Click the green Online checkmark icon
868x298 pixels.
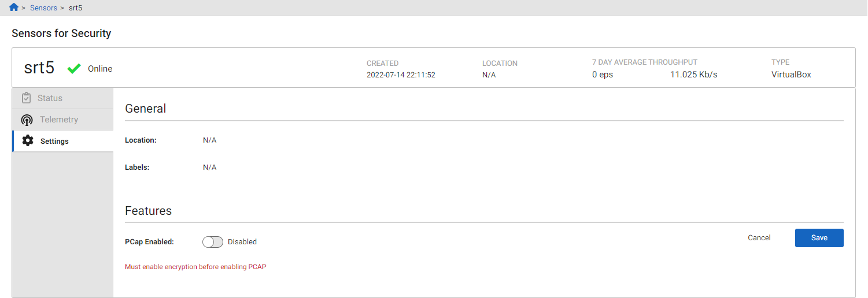pyautogui.click(x=74, y=69)
